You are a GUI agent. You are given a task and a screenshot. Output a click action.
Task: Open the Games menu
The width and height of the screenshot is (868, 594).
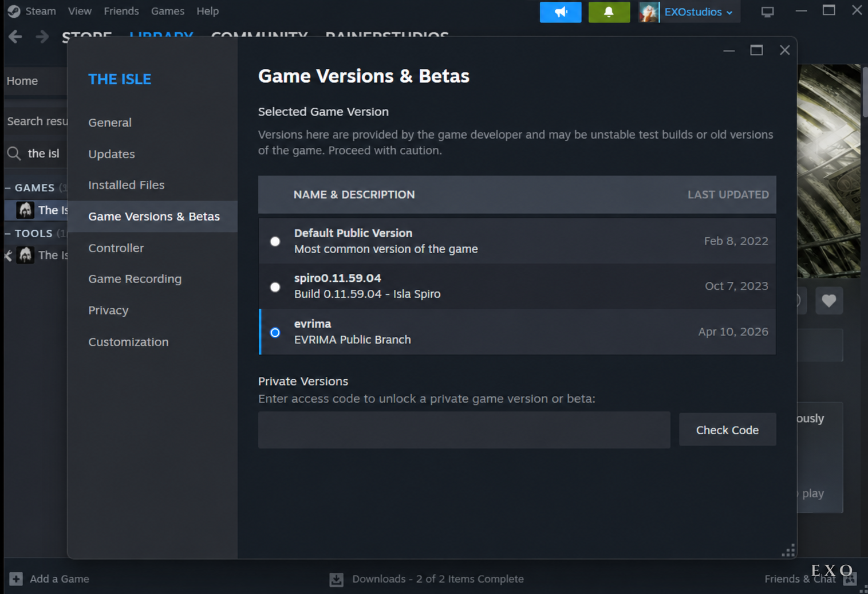pos(168,11)
